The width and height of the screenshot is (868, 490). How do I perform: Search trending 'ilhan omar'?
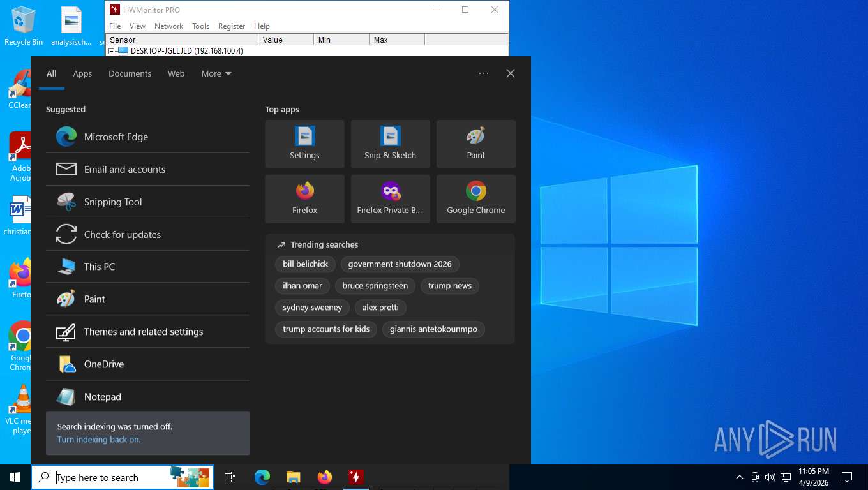[x=303, y=286]
